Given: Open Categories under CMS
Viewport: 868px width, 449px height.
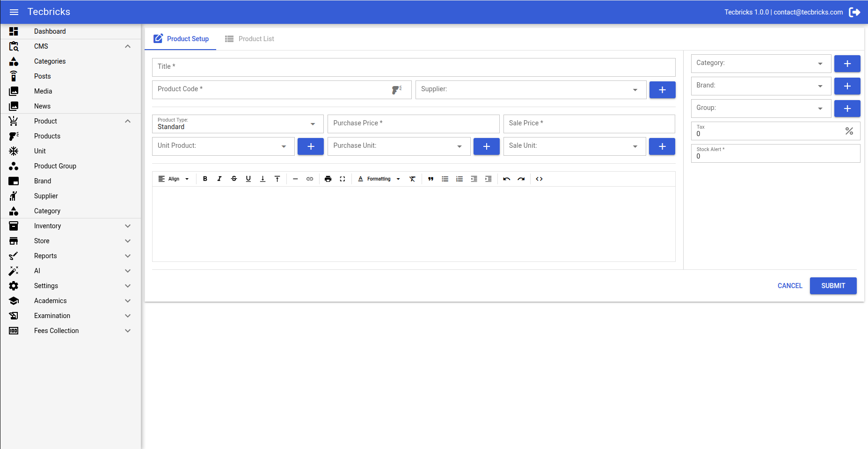Looking at the screenshot, I should [70, 61].
